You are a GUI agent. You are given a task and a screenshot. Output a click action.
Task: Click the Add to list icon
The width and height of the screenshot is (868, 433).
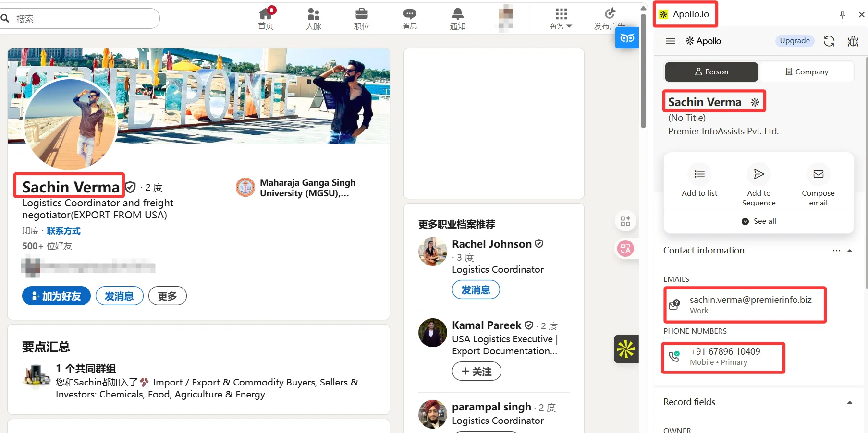tap(699, 174)
